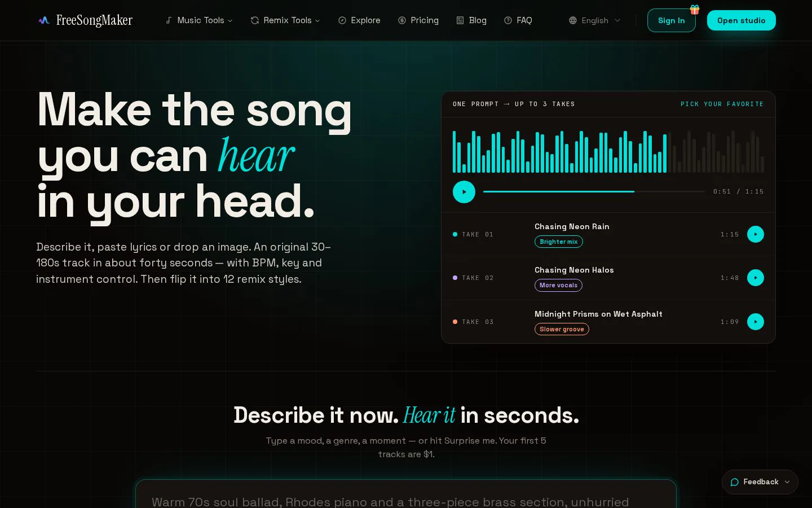Screen dimensions: 812x508
Task: Click the PICK YOUR FAVORITE text
Action: point(722,104)
